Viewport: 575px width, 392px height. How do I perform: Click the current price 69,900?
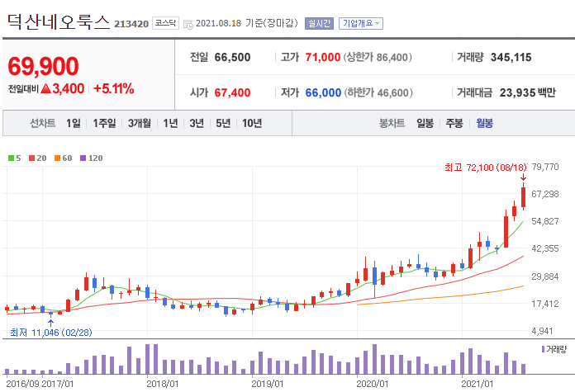point(43,67)
